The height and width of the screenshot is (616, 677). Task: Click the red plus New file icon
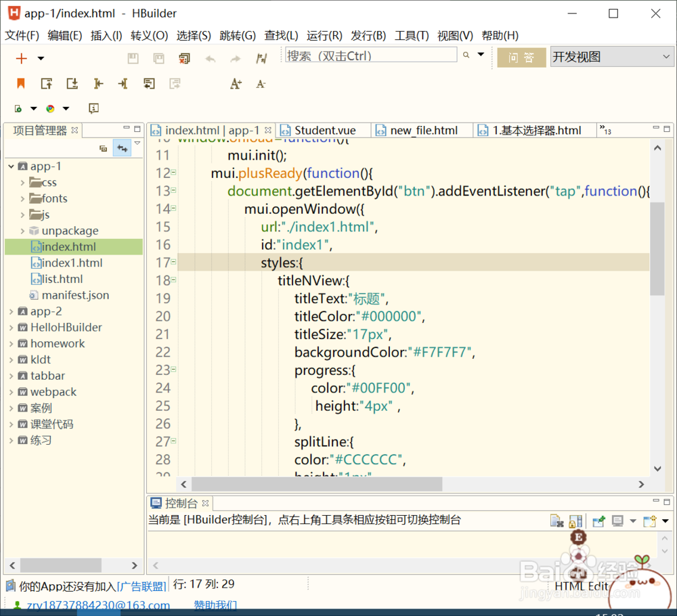pos(21,58)
